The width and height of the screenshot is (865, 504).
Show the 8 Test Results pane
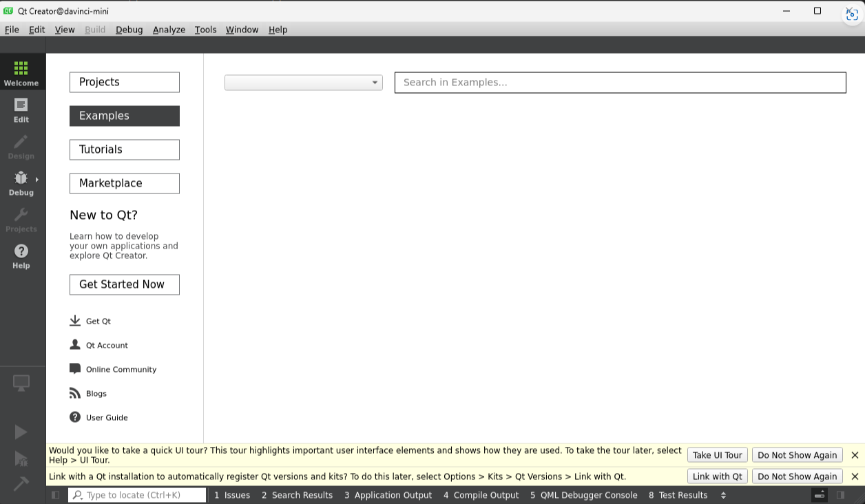[678, 495]
